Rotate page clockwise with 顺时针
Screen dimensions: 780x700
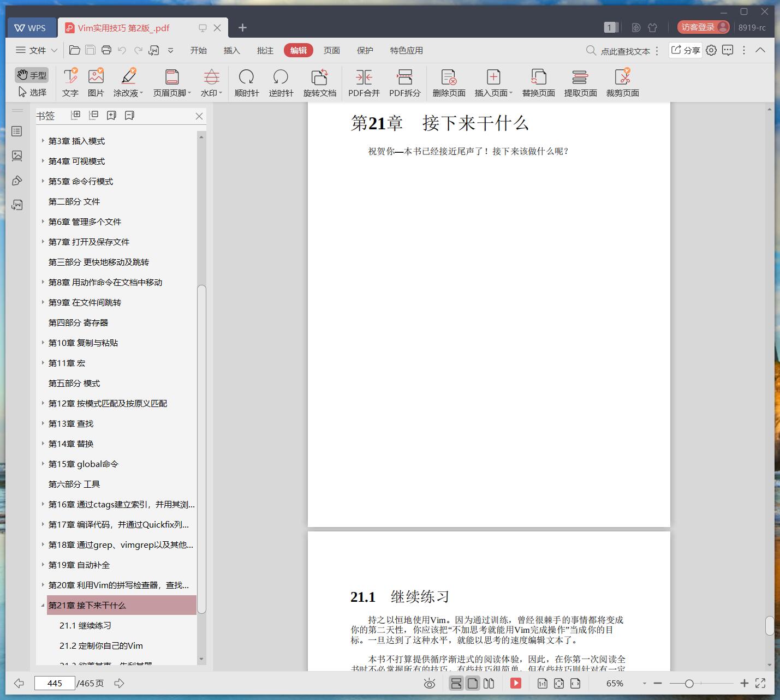(x=247, y=82)
